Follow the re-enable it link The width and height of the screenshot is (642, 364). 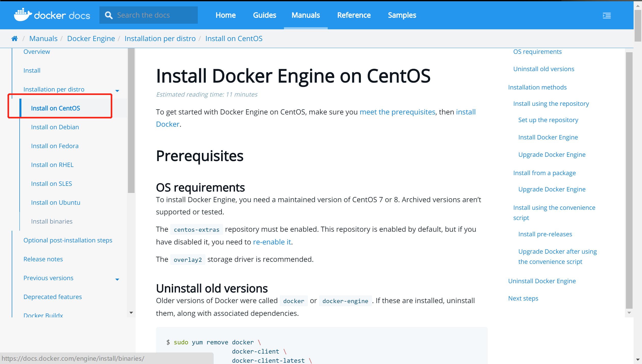(x=272, y=242)
